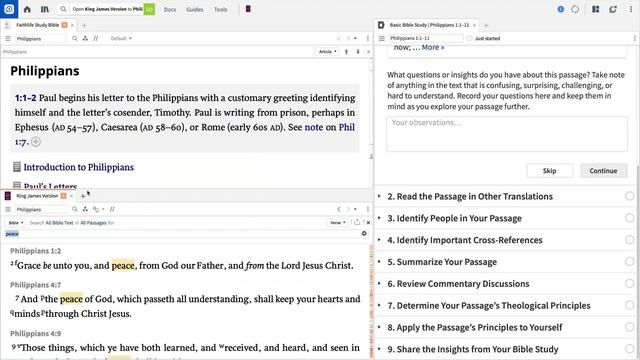Toggle parallel resources in Faithlife Study Bible
Image resolution: width=640 pixels, height=360 pixels.
click(x=96, y=38)
